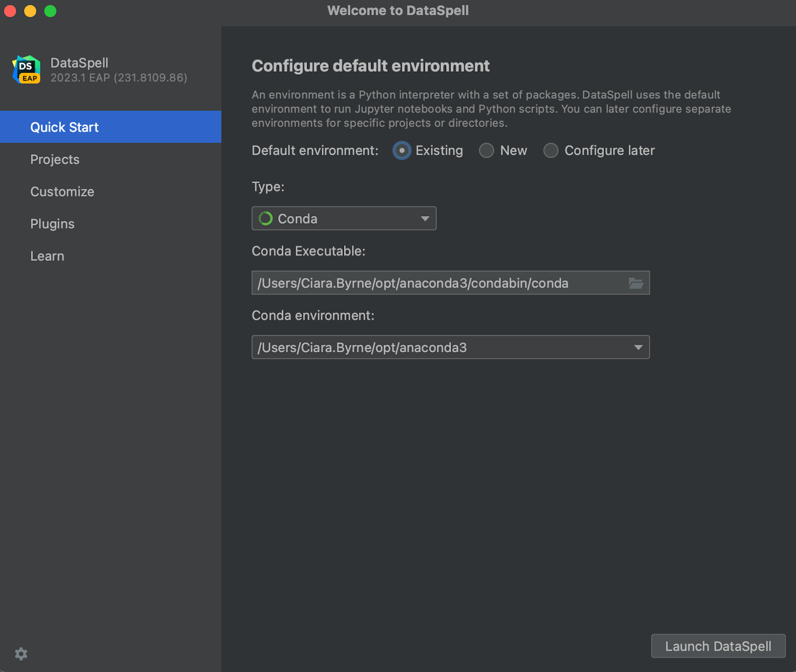Maximize the window with the green button
This screenshot has width=796, height=672.
pos(51,11)
